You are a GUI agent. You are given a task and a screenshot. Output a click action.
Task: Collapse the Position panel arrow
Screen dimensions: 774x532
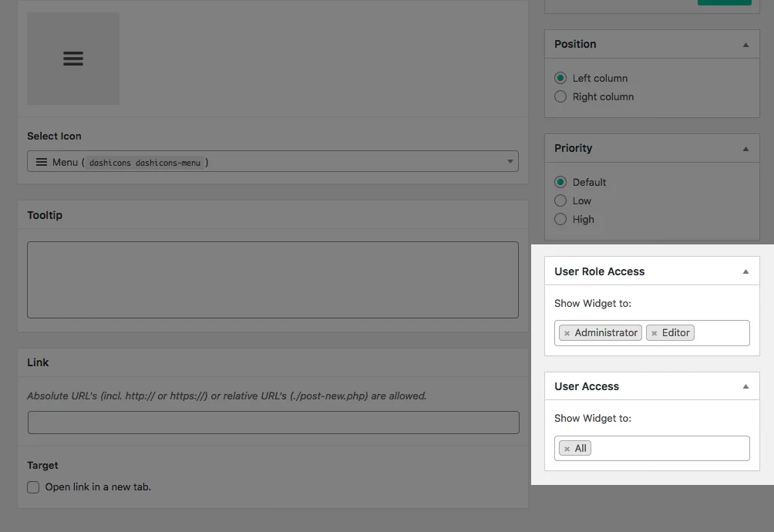pos(745,44)
